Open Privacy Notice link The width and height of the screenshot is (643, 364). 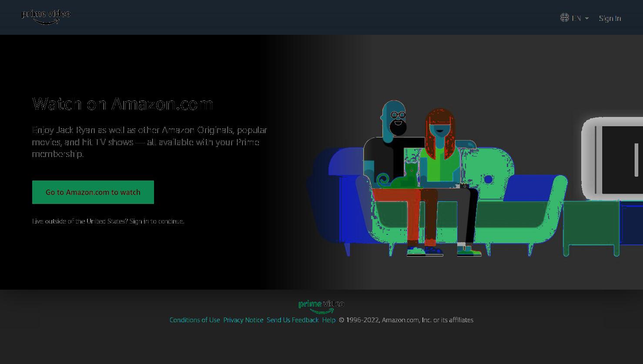click(x=243, y=320)
